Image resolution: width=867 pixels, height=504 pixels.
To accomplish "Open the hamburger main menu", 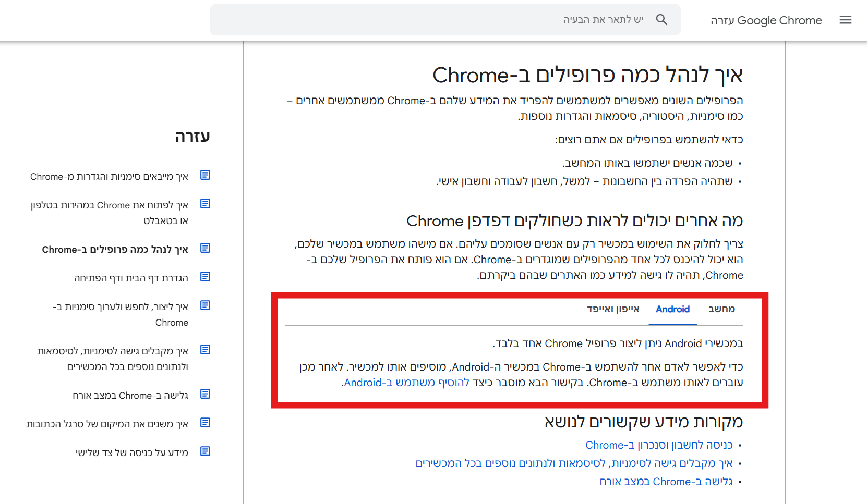I will point(845,20).
